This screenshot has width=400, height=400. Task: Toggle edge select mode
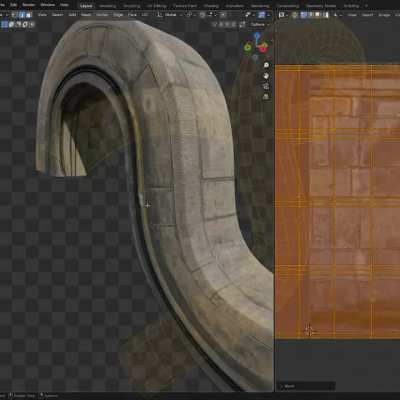(22, 15)
